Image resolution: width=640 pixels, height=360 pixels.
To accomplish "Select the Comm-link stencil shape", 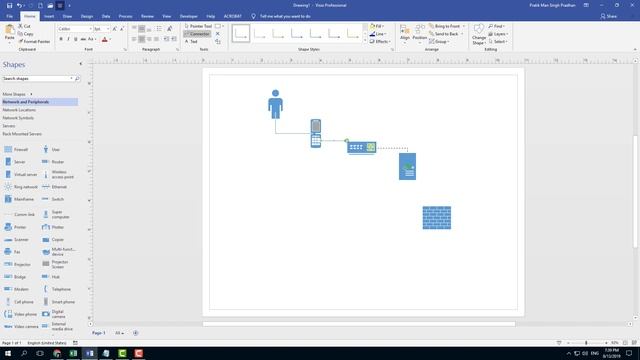I will 19,214.
